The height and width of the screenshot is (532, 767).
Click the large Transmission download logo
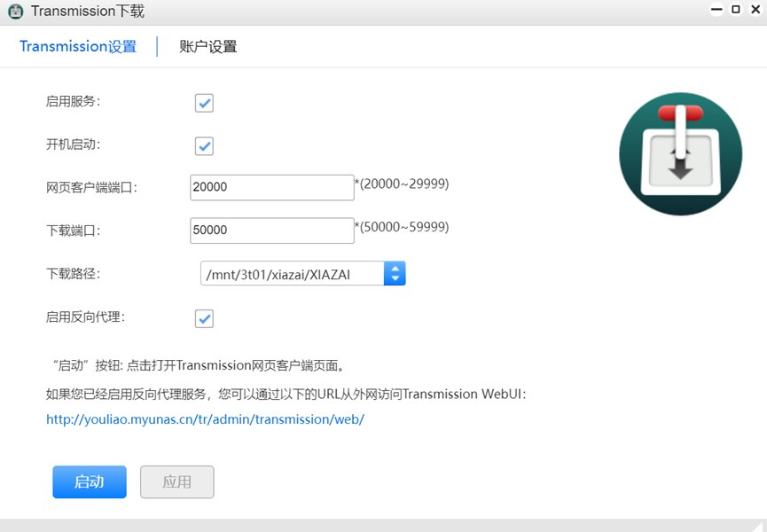point(679,154)
